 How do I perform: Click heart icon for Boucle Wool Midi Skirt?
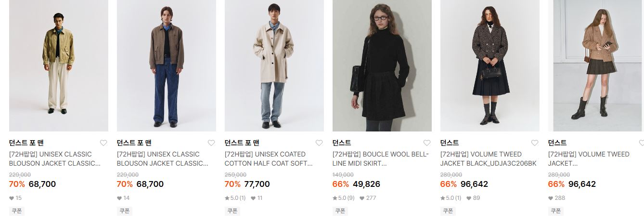(427, 143)
